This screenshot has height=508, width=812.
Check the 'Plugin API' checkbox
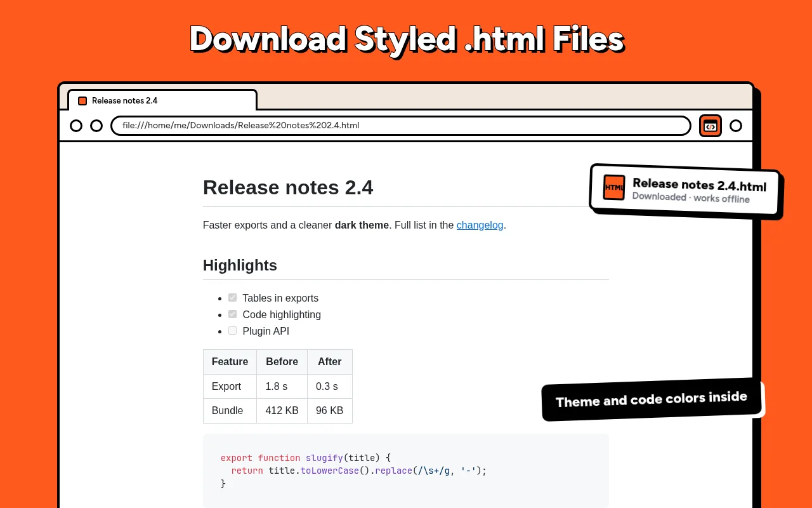point(232,331)
